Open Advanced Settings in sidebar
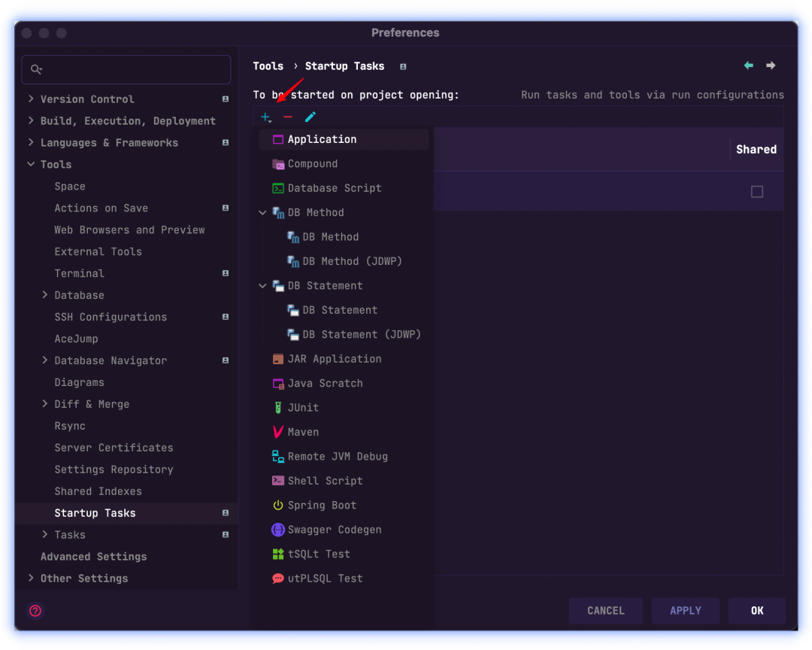 tap(93, 557)
